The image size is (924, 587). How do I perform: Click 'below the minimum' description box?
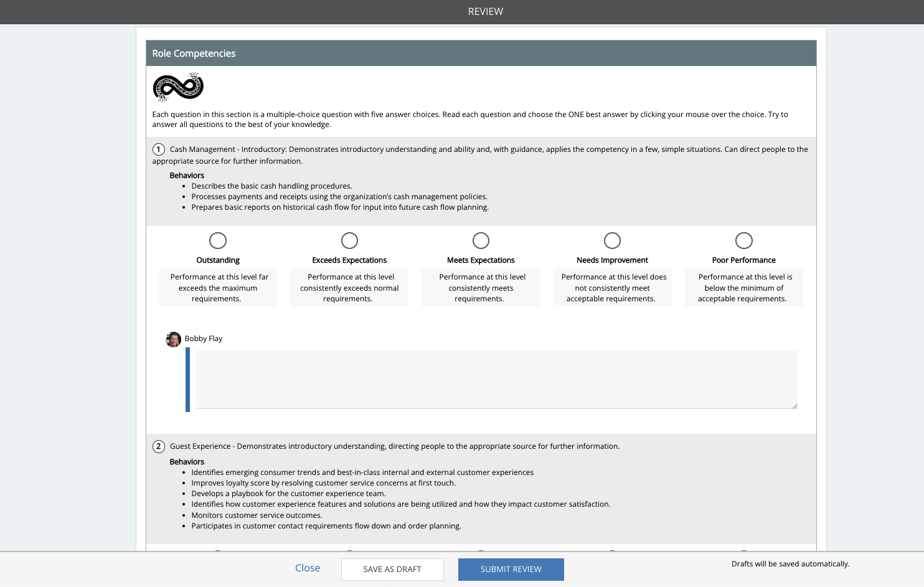[x=744, y=288]
